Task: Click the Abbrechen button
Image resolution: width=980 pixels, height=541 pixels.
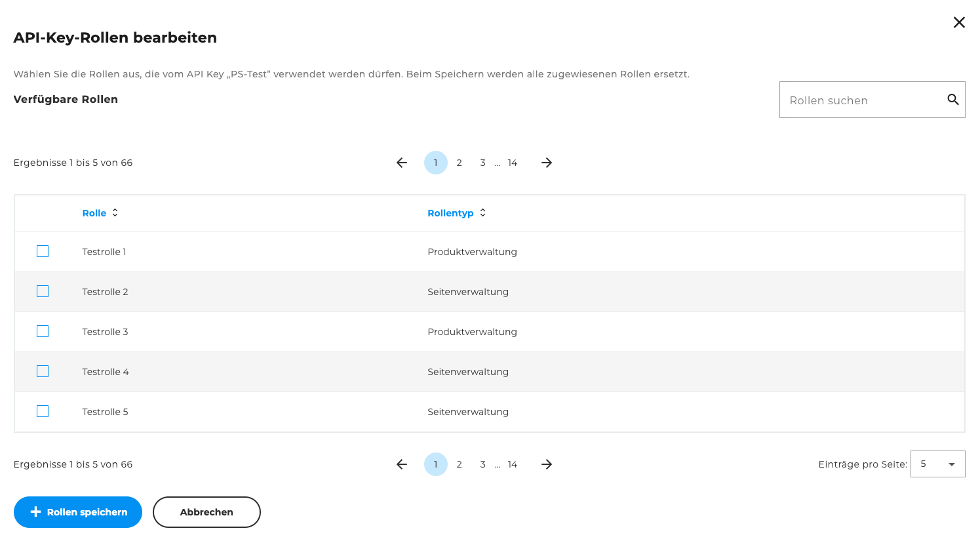Action: pyautogui.click(x=206, y=512)
